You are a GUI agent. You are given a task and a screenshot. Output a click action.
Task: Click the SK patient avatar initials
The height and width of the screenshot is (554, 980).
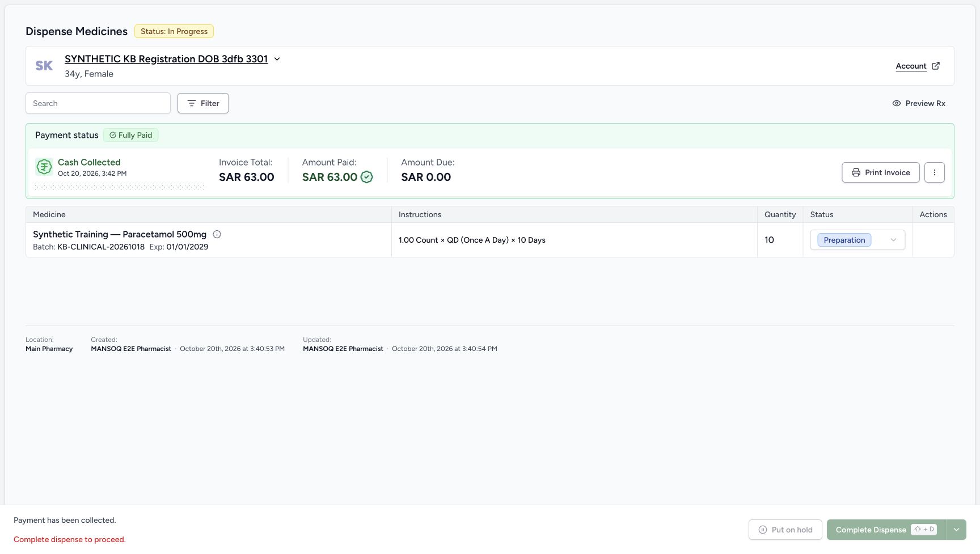pos(44,66)
